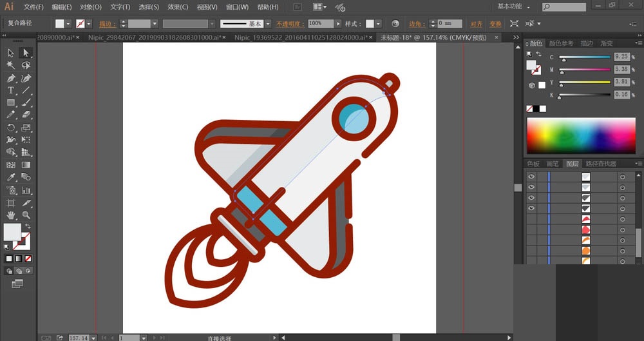Switch to the 渐变 panel tab
Viewport: 644px width, 341px height.
pyautogui.click(x=607, y=43)
